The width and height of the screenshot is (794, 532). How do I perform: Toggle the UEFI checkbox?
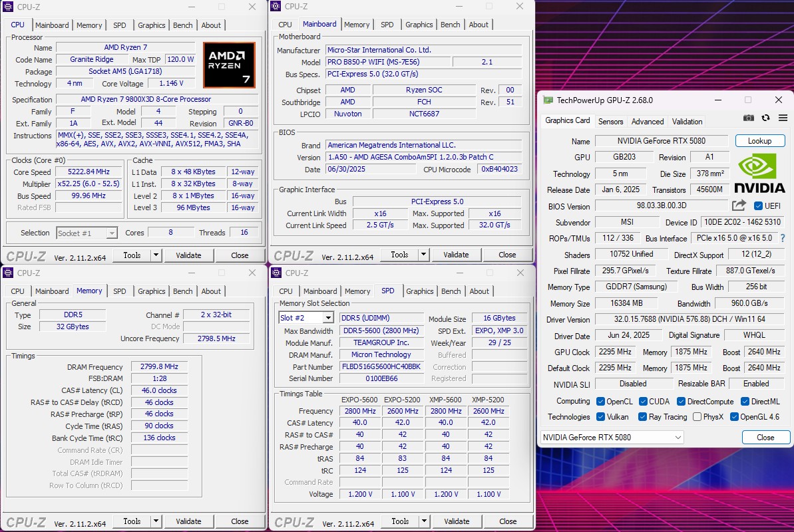(758, 206)
